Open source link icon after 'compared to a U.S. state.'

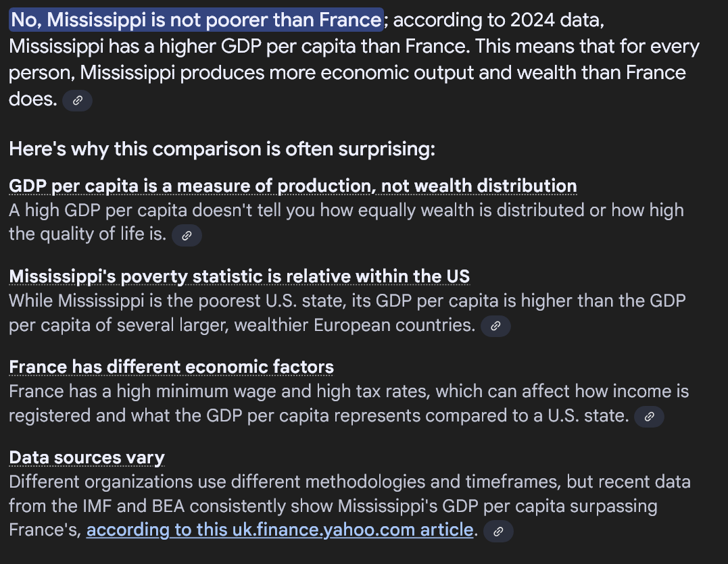pyautogui.click(x=649, y=417)
